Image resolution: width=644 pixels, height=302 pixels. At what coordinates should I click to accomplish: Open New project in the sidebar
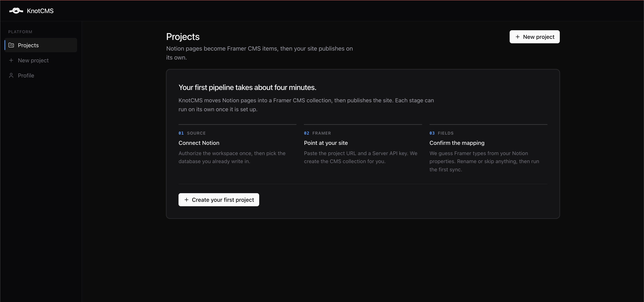[41, 60]
